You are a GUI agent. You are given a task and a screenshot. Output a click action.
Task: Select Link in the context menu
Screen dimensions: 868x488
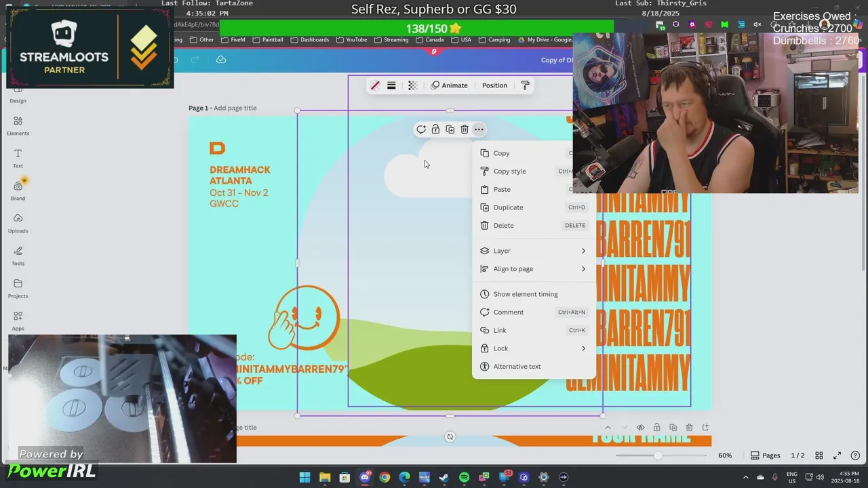point(534,330)
